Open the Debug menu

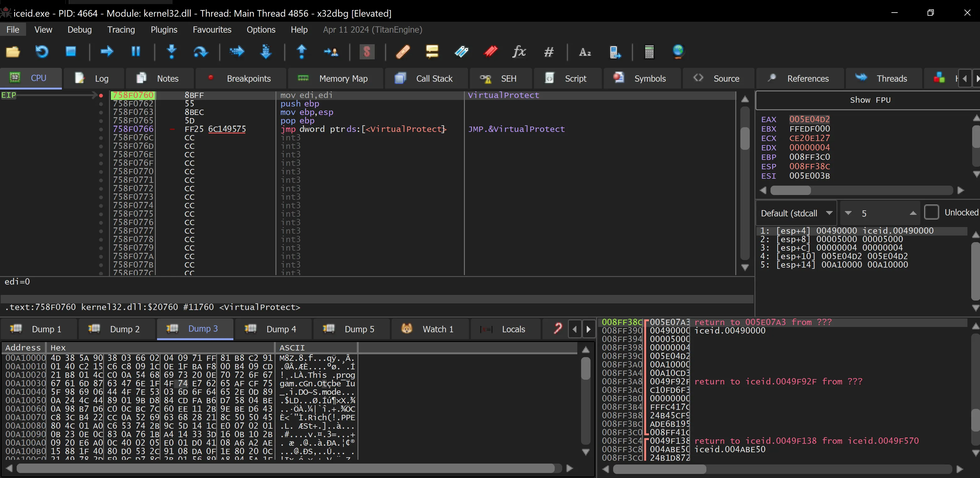(x=79, y=30)
